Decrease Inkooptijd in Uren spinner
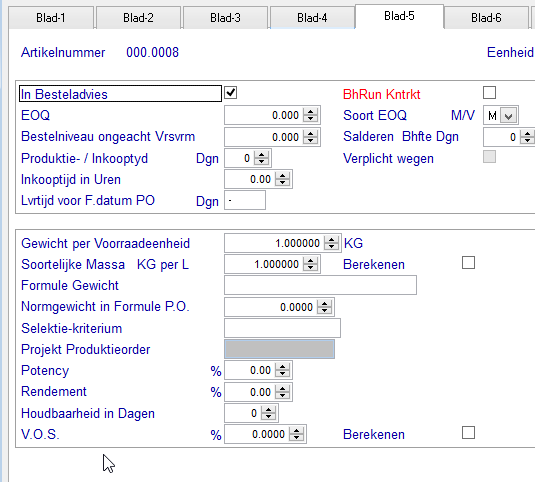The height and width of the screenshot is (482, 535). [x=282, y=183]
